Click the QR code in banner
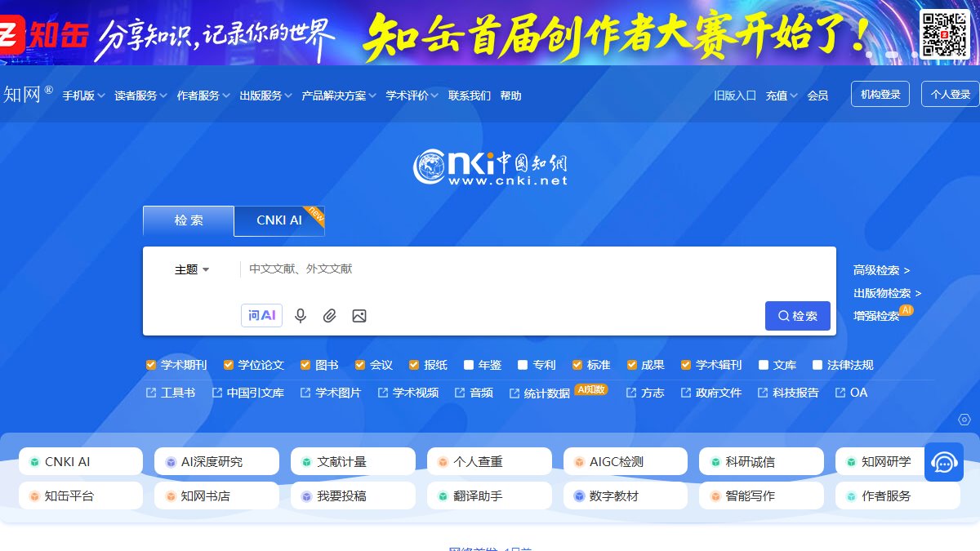The width and height of the screenshot is (980, 551). [944, 33]
